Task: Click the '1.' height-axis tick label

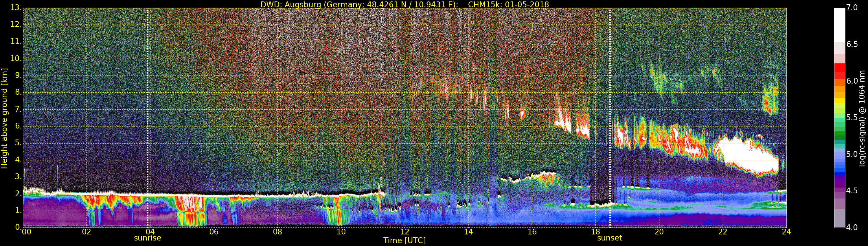Action: coord(18,210)
